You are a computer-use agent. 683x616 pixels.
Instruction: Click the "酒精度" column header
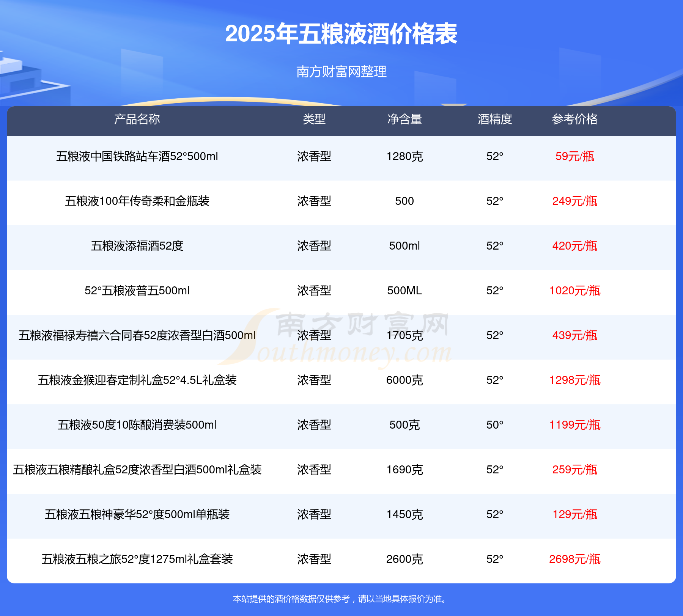[x=495, y=119]
